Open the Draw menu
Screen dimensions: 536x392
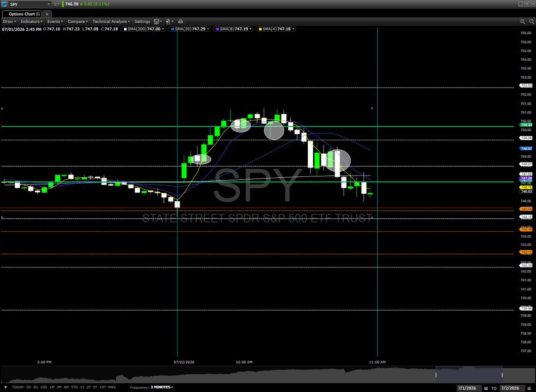(9, 21)
